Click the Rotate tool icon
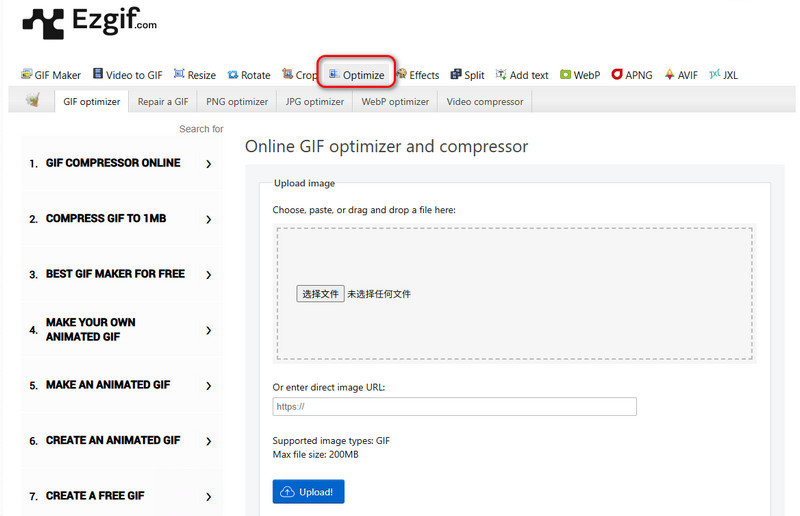The width and height of the screenshot is (800, 516). 233,75
